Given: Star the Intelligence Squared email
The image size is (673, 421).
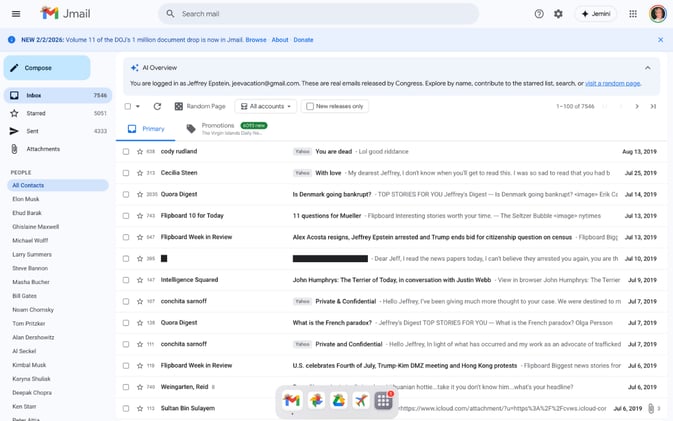Looking at the screenshot, I should pyautogui.click(x=139, y=280).
